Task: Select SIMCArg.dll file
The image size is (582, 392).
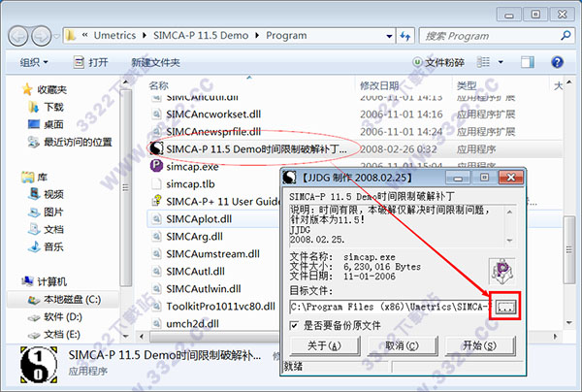Action: (x=195, y=237)
